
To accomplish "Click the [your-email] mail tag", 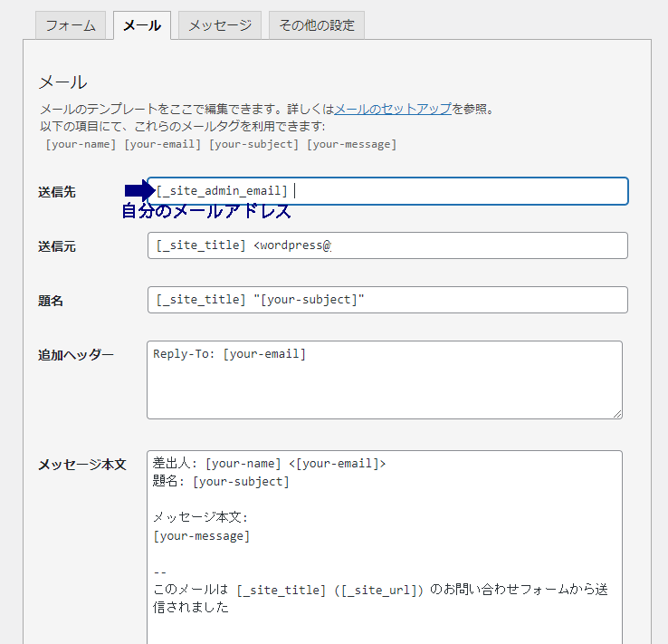I will pos(162,145).
